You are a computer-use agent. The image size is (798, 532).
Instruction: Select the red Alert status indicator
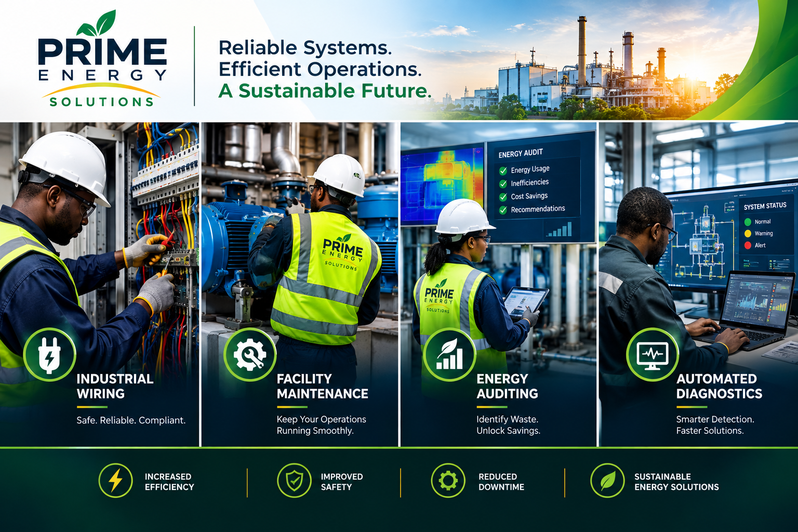[748, 246]
